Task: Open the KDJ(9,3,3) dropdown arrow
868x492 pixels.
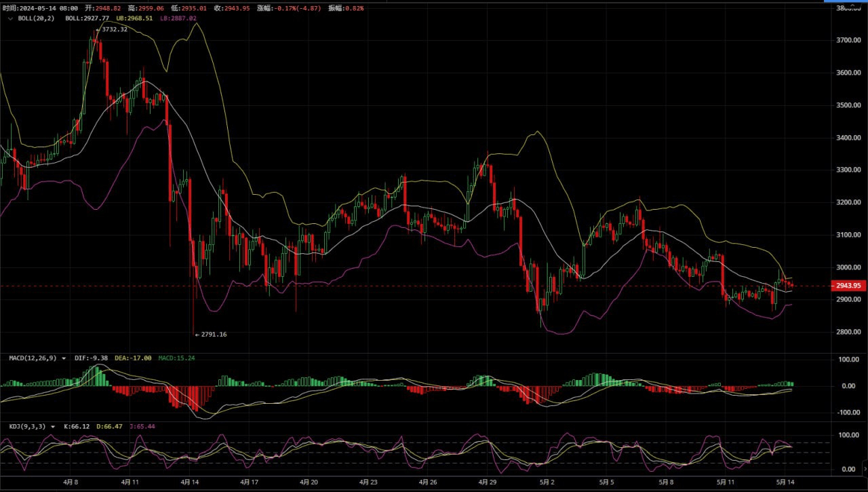Action: [53, 427]
